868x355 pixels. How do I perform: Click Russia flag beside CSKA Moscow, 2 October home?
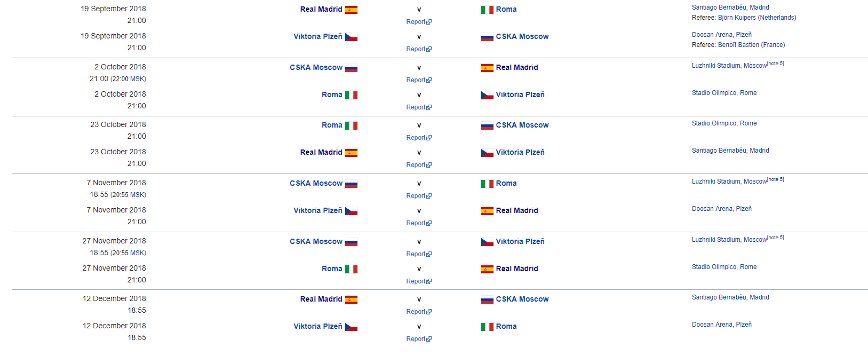coord(351,68)
